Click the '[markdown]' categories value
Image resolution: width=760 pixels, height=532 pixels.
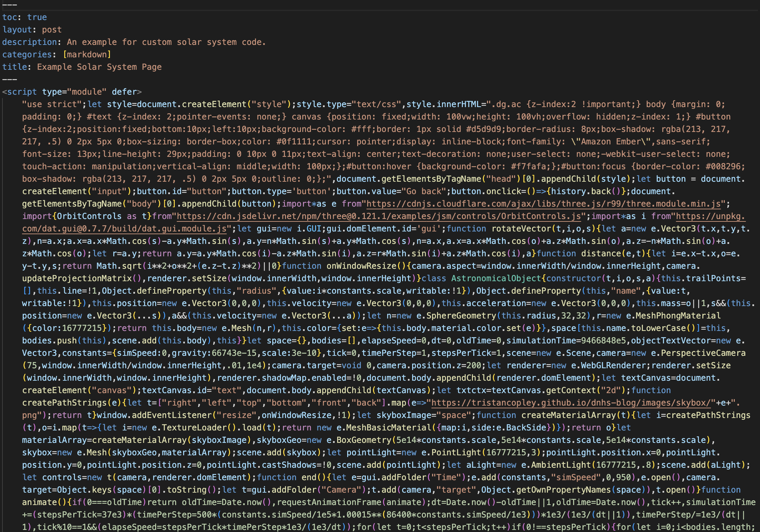(87, 55)
